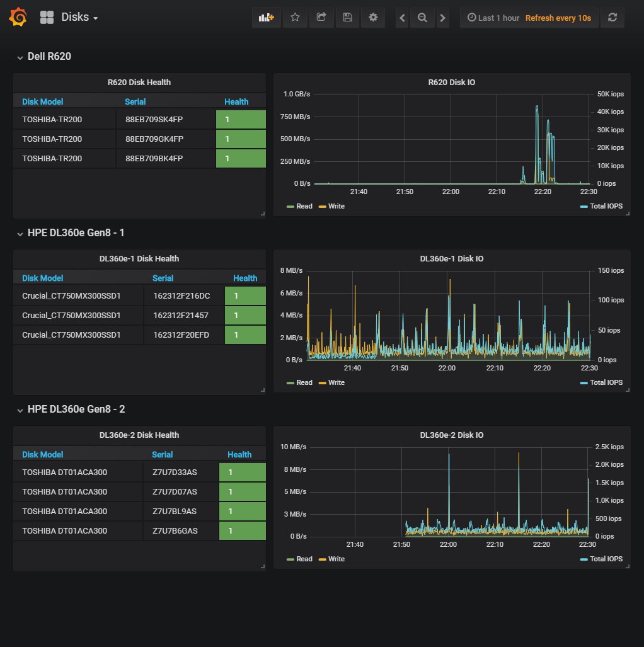This screenshot has height=647, width=644.
Task: Toggle Write series in DL360e-1 Disk IO legend
Action: (x=332, y=382)
